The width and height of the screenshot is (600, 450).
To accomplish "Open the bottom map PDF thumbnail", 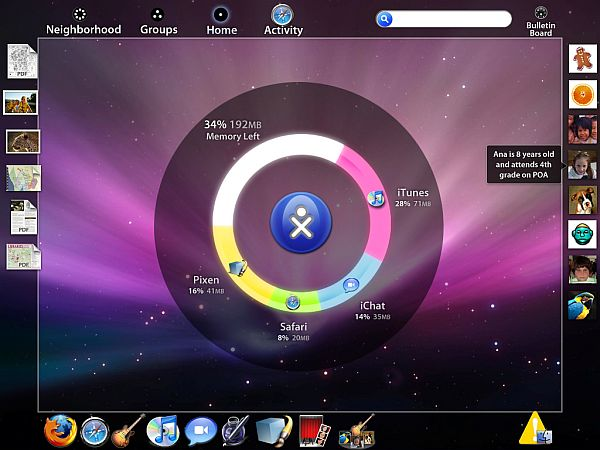I will point(24,256).
